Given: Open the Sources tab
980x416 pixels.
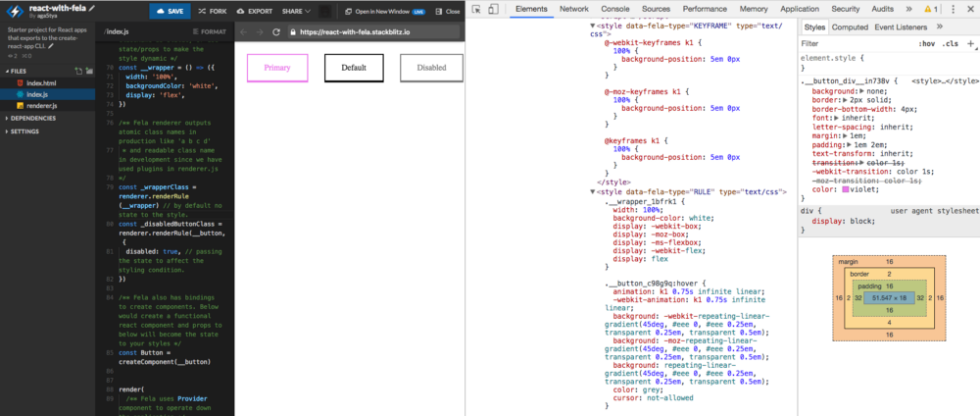Looking at the screenshot, I should [x=657, y=9].
